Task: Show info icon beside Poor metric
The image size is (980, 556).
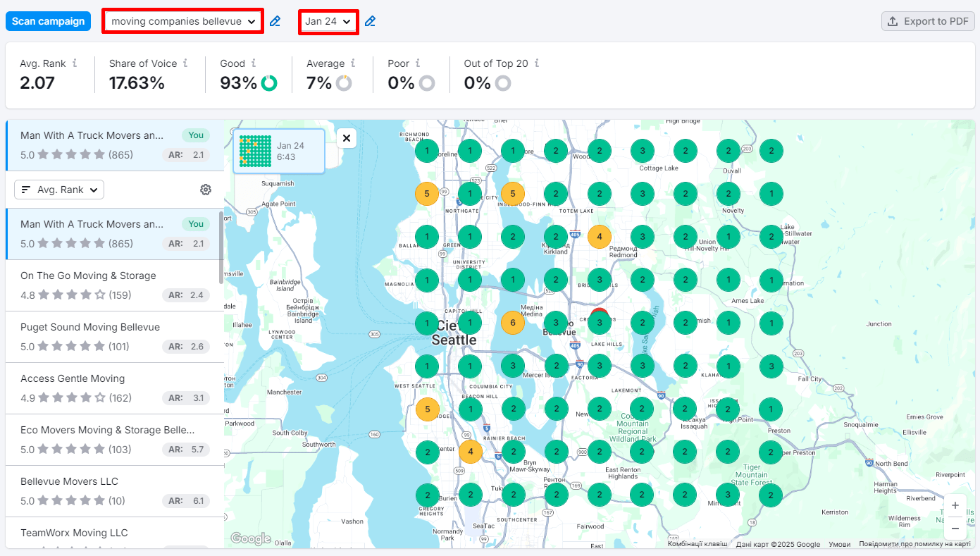Action: 418,63
